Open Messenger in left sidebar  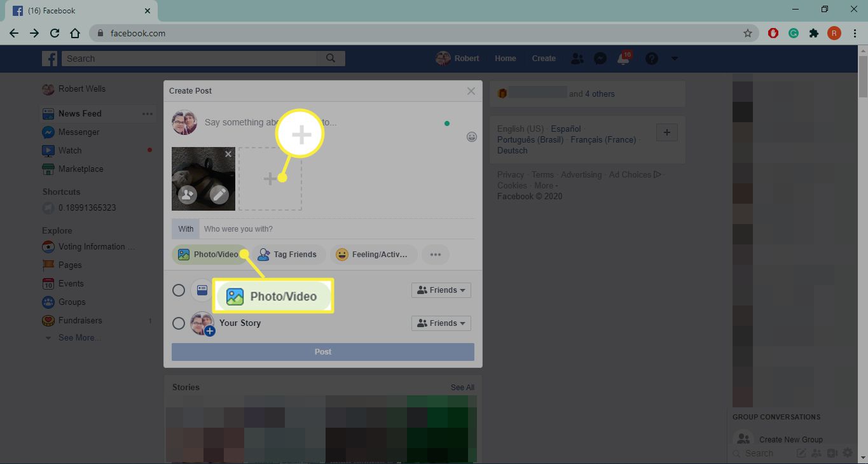pyautogui.click(x=71, y=132)
